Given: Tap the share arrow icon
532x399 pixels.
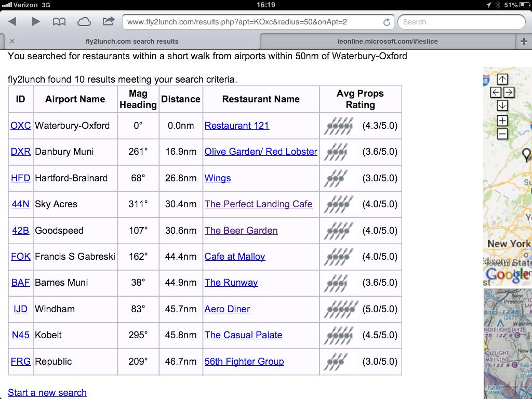Looking at the screenshot, I should pyautogui.click(x=109, y=21).
